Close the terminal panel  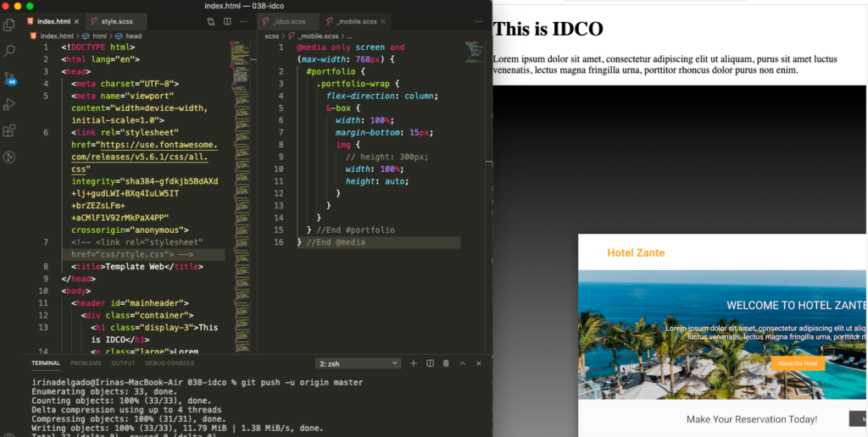pyautogui.click(x=479, y=363)
